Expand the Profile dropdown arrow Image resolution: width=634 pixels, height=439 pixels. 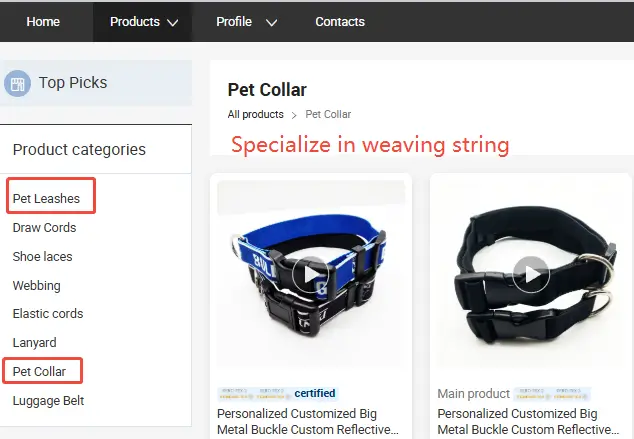[271, 22]
